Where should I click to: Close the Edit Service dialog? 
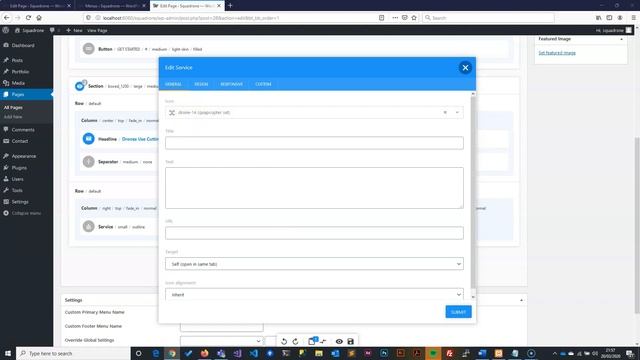click(x=465, y=68)
